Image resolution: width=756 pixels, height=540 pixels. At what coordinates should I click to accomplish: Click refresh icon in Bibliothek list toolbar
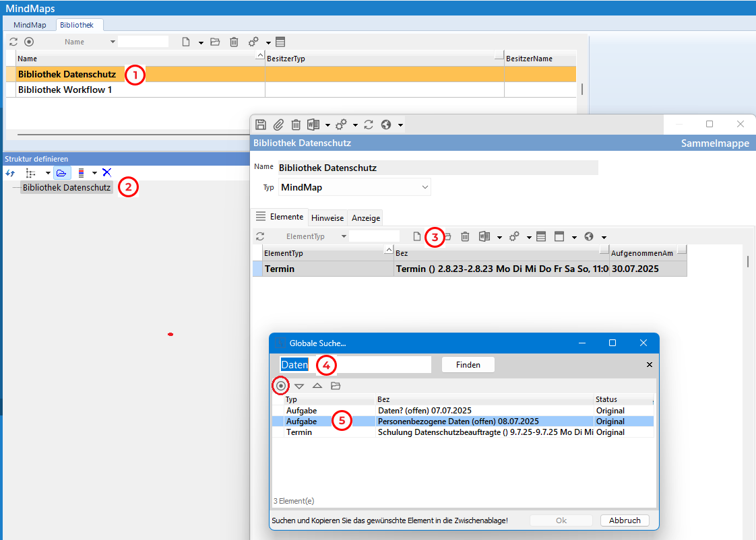13,42
